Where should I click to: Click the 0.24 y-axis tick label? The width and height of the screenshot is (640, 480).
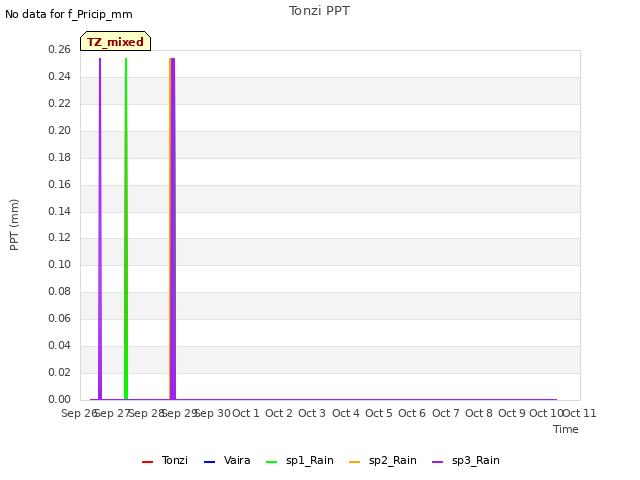60,76
